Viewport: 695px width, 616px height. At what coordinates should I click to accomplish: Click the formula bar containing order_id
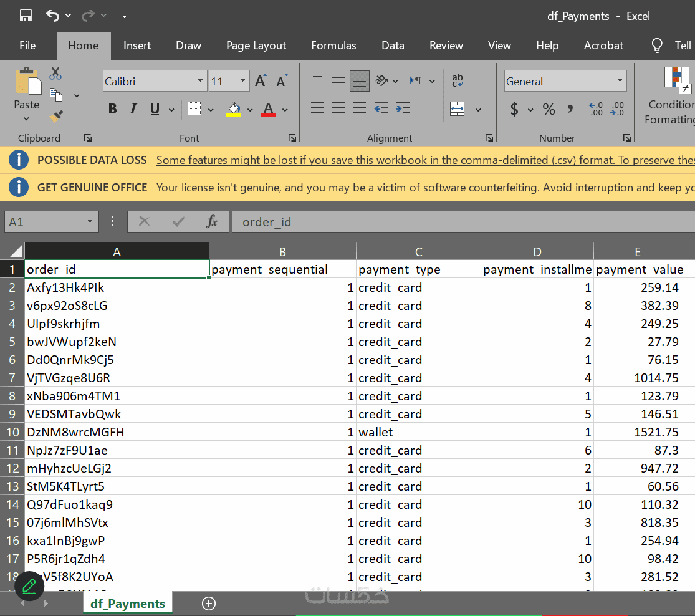click(x=463, y=222)
